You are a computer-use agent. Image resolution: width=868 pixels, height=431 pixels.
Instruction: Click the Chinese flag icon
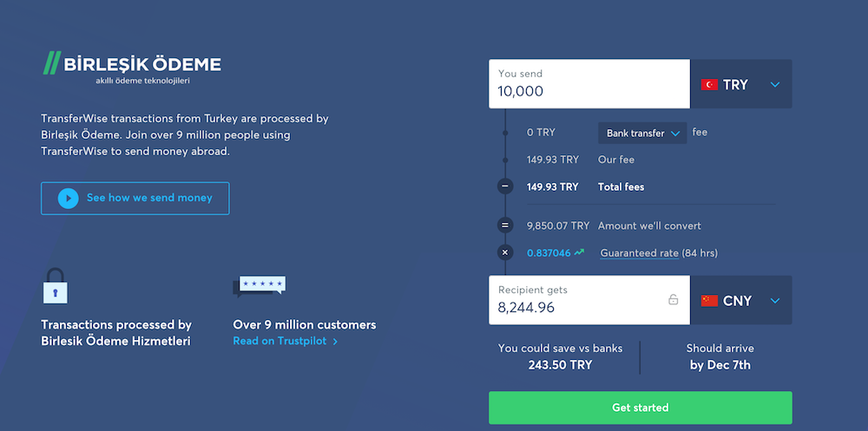709,300
